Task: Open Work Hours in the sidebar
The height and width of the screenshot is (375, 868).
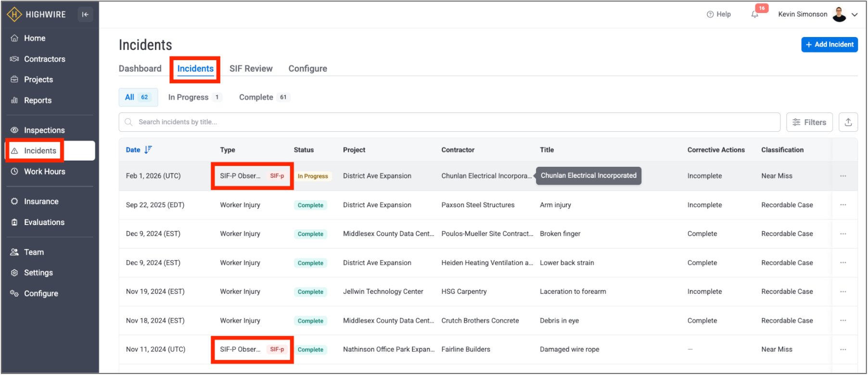Action: [x=44, y=172]
